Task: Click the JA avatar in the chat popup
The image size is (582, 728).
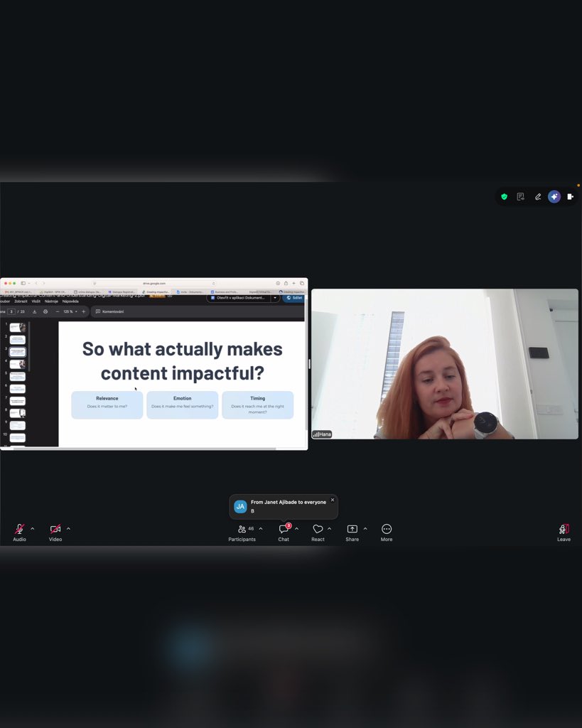Action: 240,506
